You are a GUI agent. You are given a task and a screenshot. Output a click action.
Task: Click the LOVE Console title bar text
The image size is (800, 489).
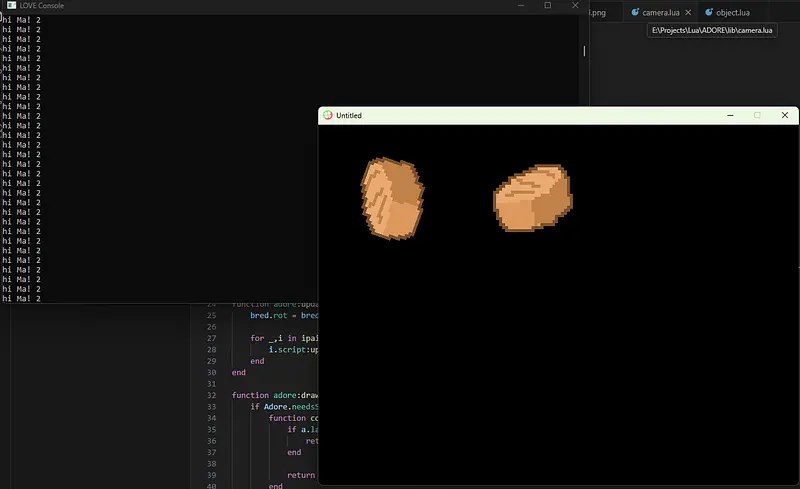[42, 6]
